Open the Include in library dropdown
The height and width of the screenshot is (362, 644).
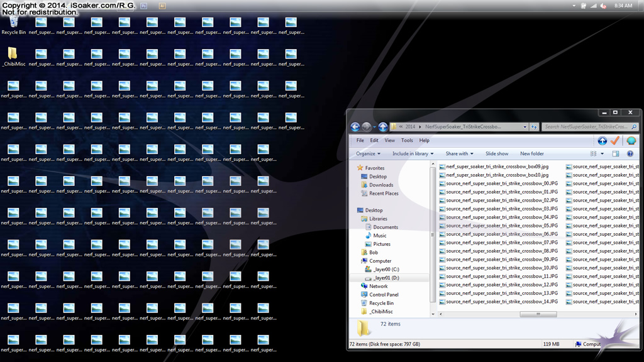[413, 153]
